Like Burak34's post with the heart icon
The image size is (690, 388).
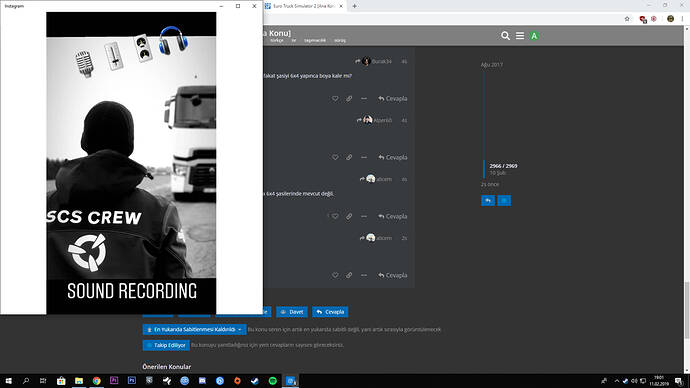335,99
